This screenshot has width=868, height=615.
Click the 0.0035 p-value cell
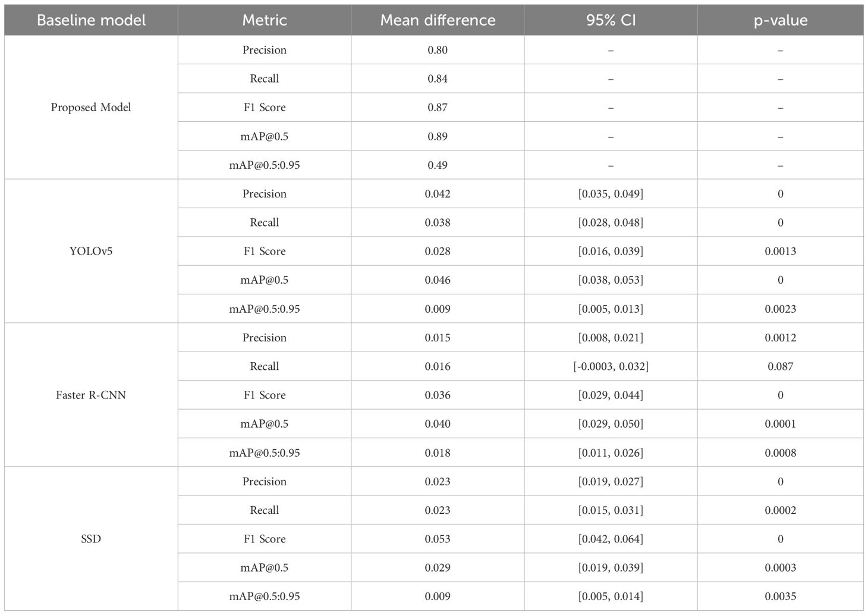780,596
